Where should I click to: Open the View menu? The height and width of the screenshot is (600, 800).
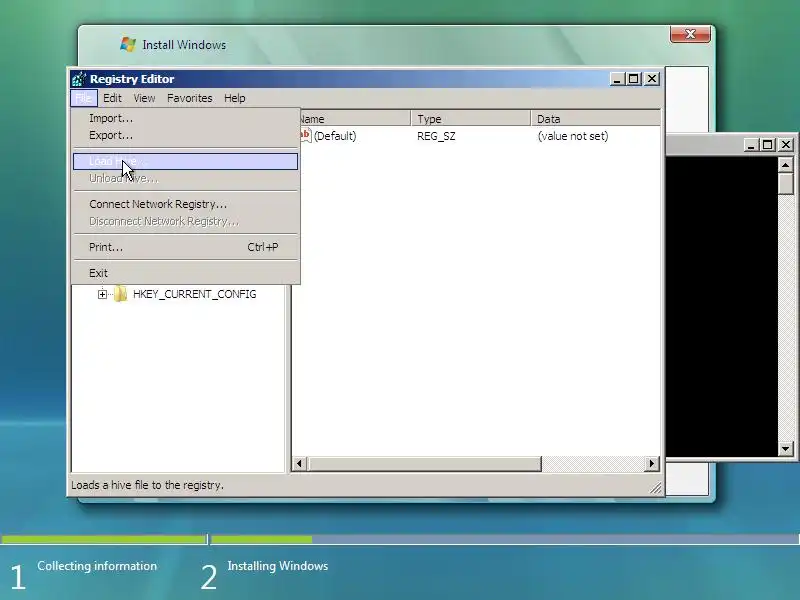144,98
